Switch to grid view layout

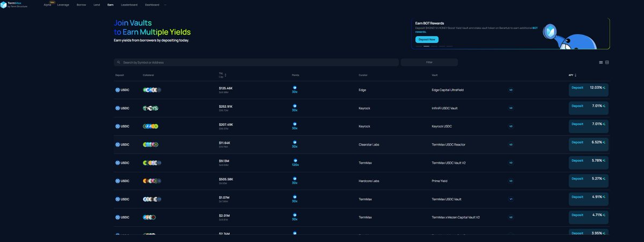(607, 62)
